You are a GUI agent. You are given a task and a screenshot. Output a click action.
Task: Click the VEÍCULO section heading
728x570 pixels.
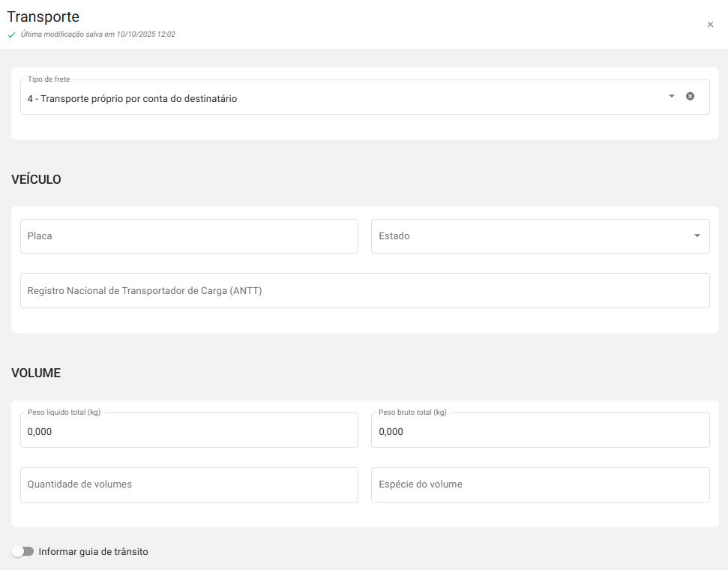point(36,179)
